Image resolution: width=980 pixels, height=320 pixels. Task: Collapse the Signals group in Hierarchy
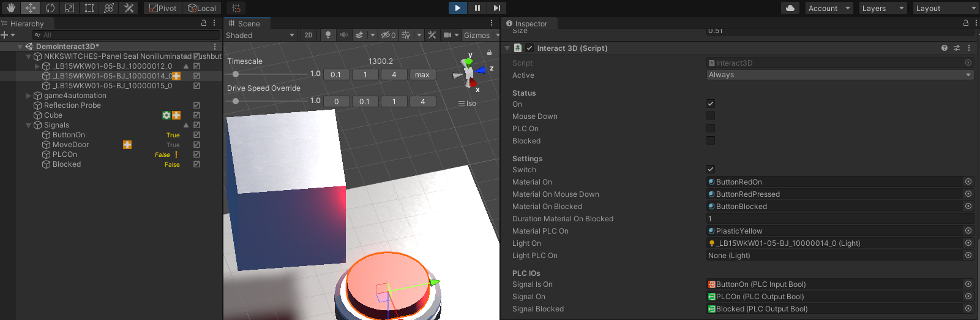click(x=28, y=125)
